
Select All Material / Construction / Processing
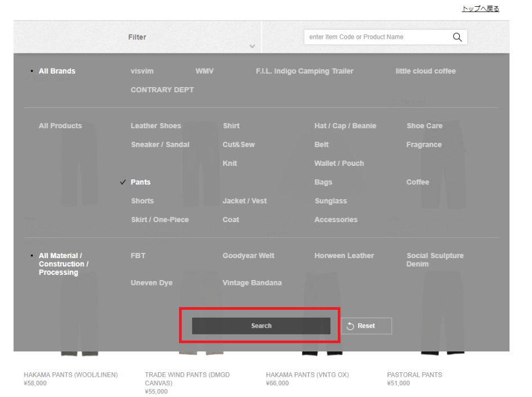(x=64, y=264)
